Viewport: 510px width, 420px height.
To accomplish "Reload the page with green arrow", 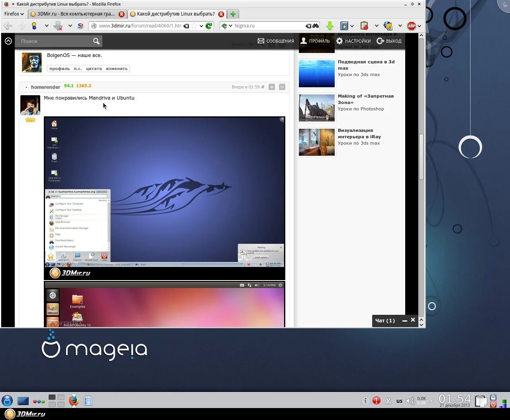I will click(x=209, y=26).
